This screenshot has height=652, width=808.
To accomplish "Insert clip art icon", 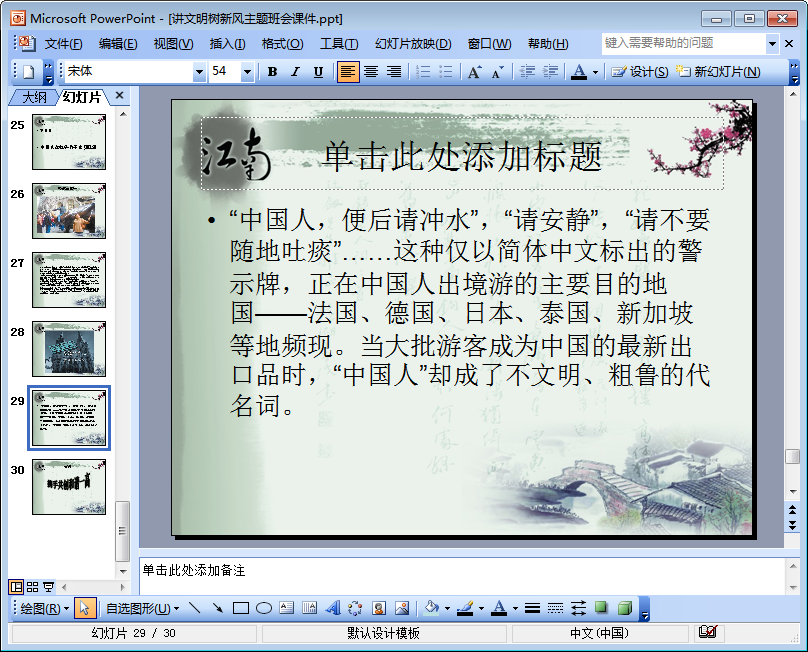I will coord(379,609).
